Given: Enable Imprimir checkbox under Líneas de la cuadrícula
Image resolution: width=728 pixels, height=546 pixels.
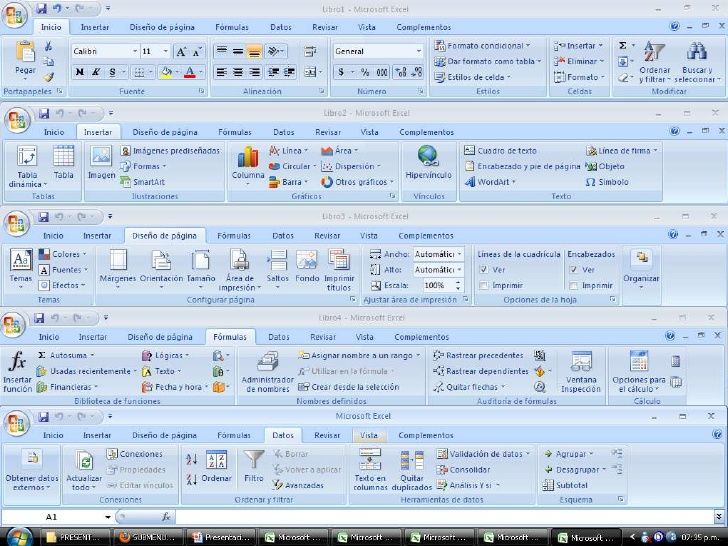Looking at the screenshot, I should [484, 285].
